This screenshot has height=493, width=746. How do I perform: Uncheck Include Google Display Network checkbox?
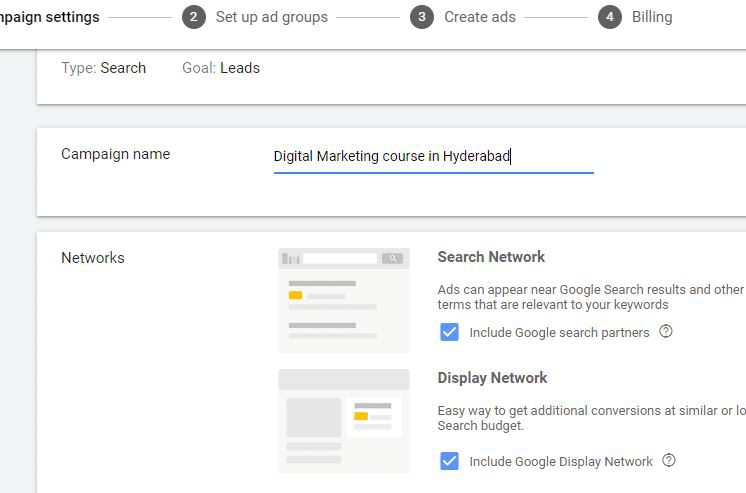(450, 461)
